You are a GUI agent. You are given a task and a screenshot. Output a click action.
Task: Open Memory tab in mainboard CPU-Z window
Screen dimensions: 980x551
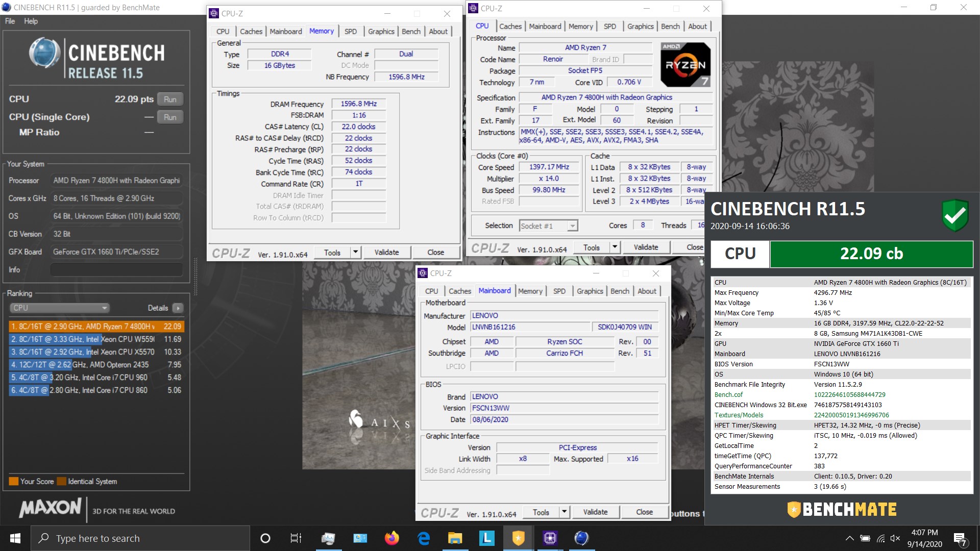[x=530, y=291]
